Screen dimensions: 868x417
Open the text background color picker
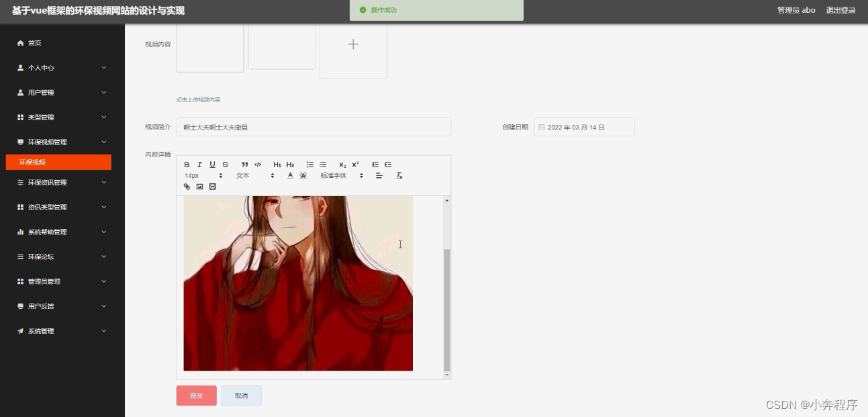coord(303,175)
